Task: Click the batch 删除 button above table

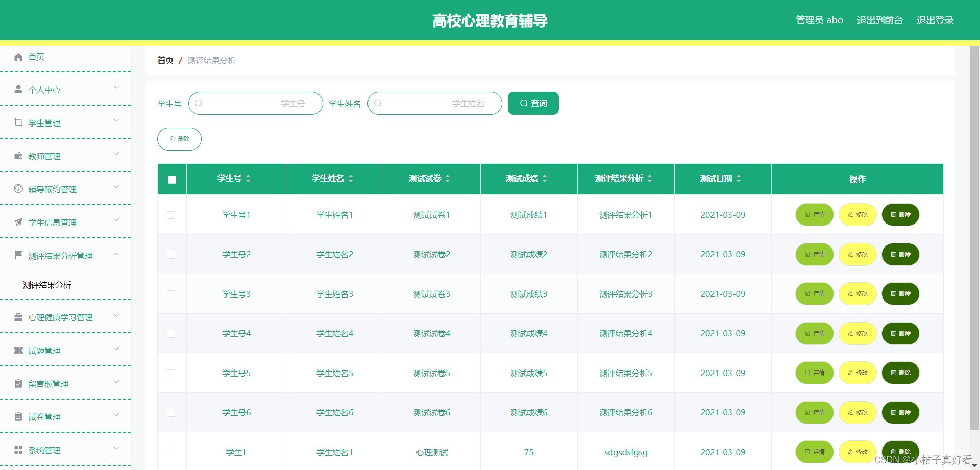Action: [179, 139]
